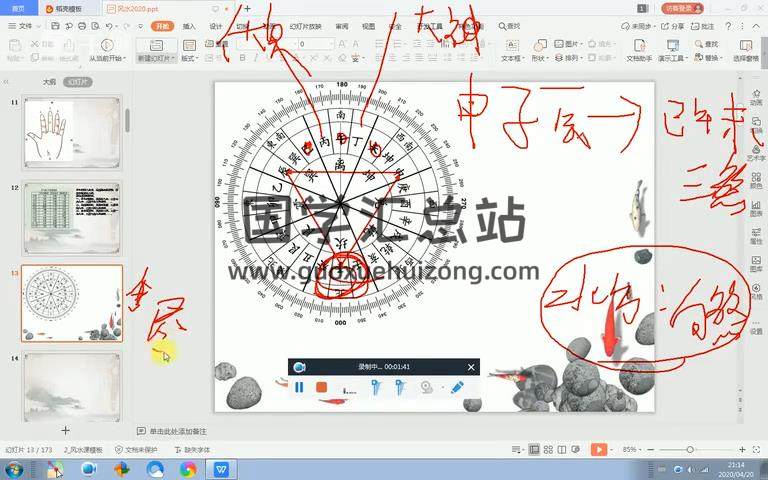The width and height of the screenshot is (768, 480).
Task: Select the blue pencil annotation tool
Action: pos(457,387)
